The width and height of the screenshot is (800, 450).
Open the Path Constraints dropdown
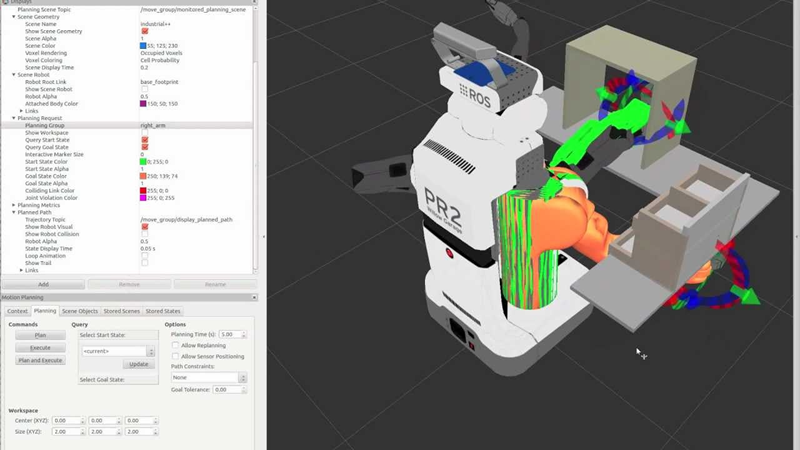209,378
